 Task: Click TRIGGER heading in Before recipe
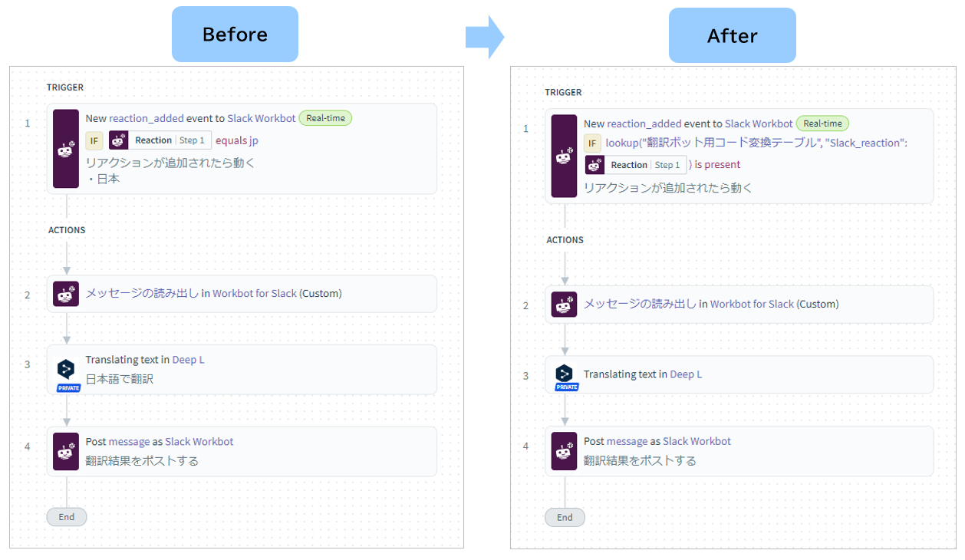[65, 87]
